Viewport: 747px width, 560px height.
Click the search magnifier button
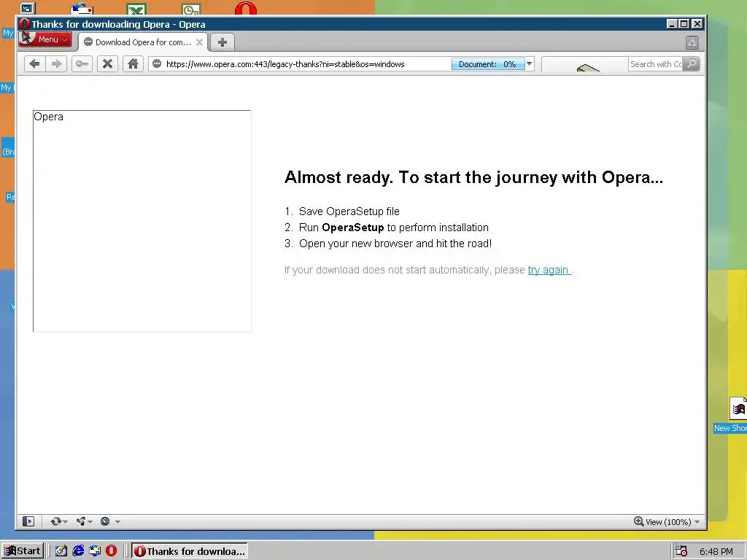(x=692, y=64)
